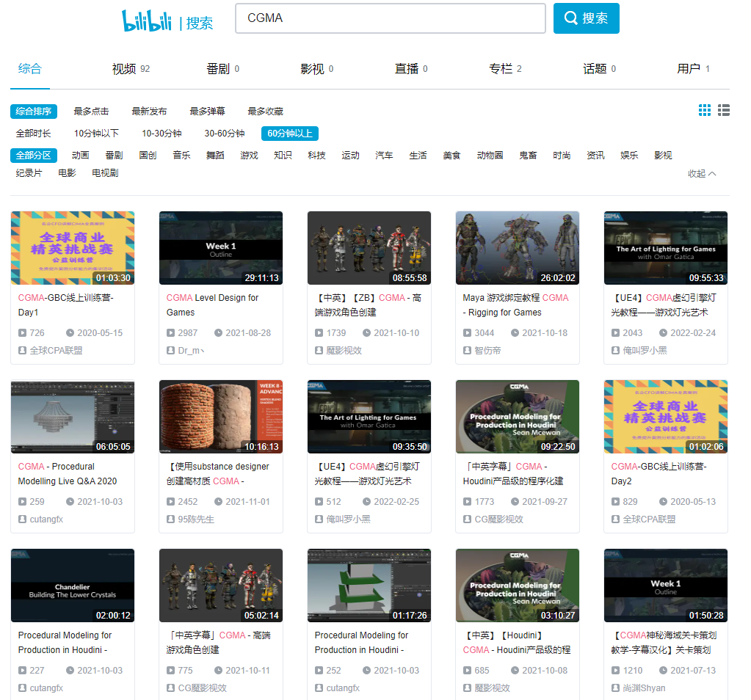
Task: Filter by 游戏 category
Action: pos(249,155)
